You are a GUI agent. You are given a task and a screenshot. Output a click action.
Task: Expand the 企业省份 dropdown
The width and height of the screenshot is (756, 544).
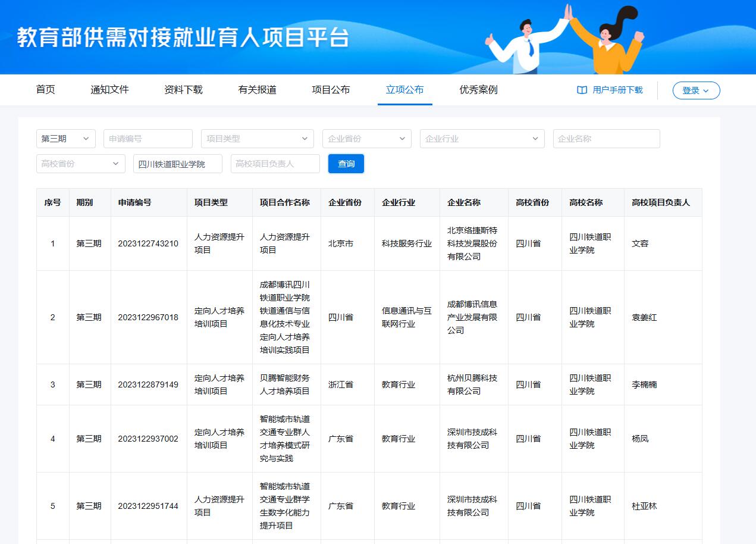(366, 139)
